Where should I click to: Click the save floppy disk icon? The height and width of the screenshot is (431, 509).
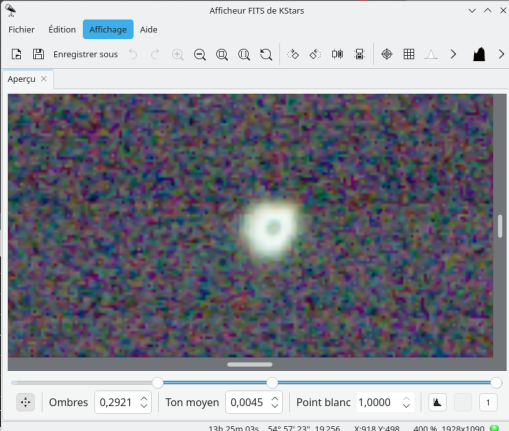(38, 54)
